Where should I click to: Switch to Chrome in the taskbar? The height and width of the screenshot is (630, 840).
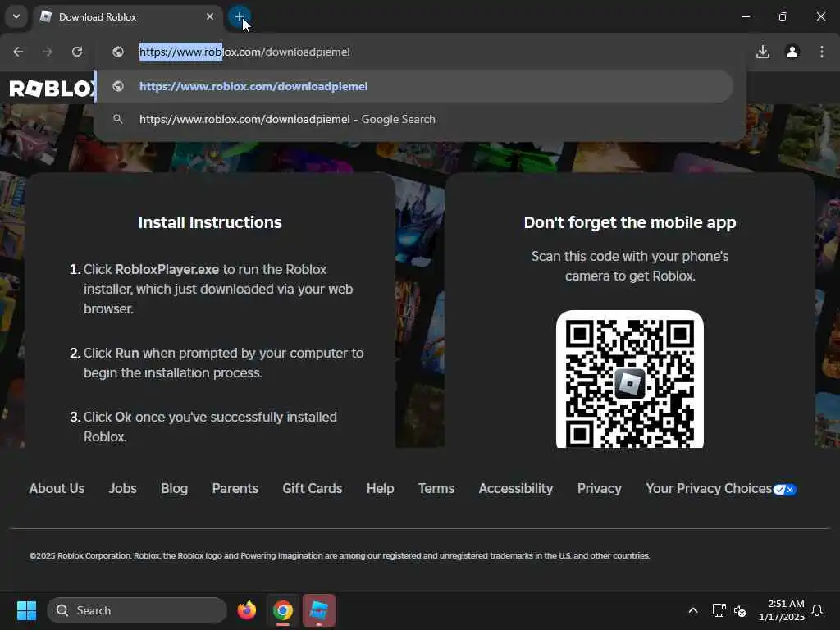(283, 610)
